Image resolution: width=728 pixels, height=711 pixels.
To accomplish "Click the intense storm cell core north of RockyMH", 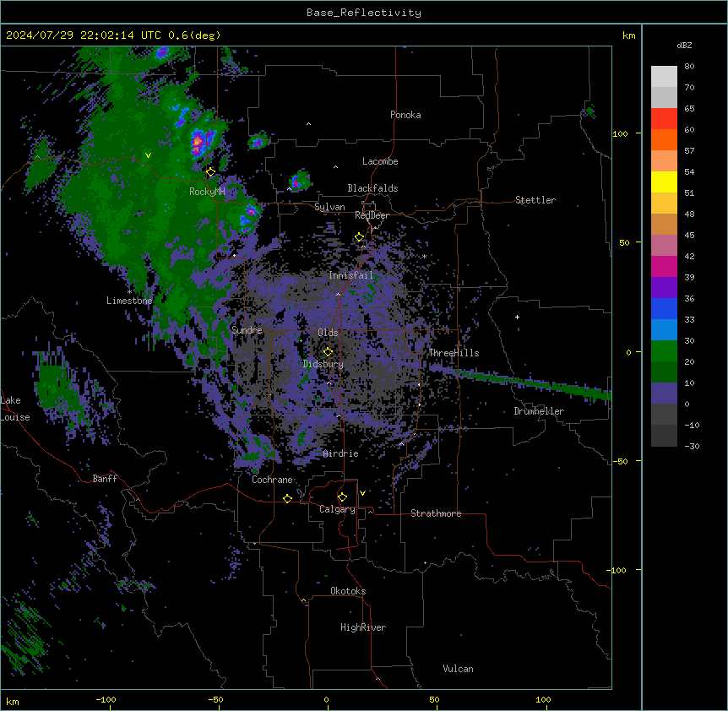I will tap(199, 141).
